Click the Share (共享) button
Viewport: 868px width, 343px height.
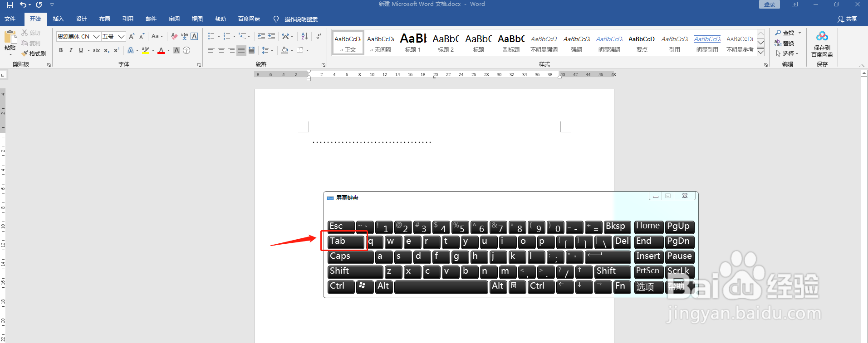click(847, 19)
